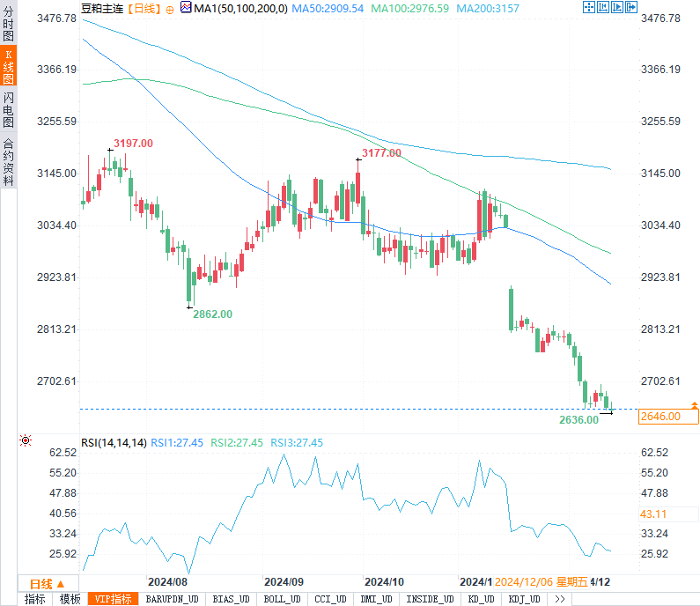Viewport: 700px width, 606px height.
Task: Click the MA100:2976.59 value label
Action: tap(409, 9)
